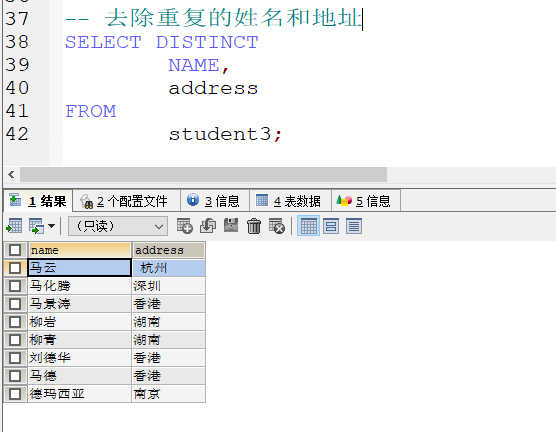This screenshot has height=432, width=556.
Task: Select the 柳岩 name cell
Action: tap(79, 322)
